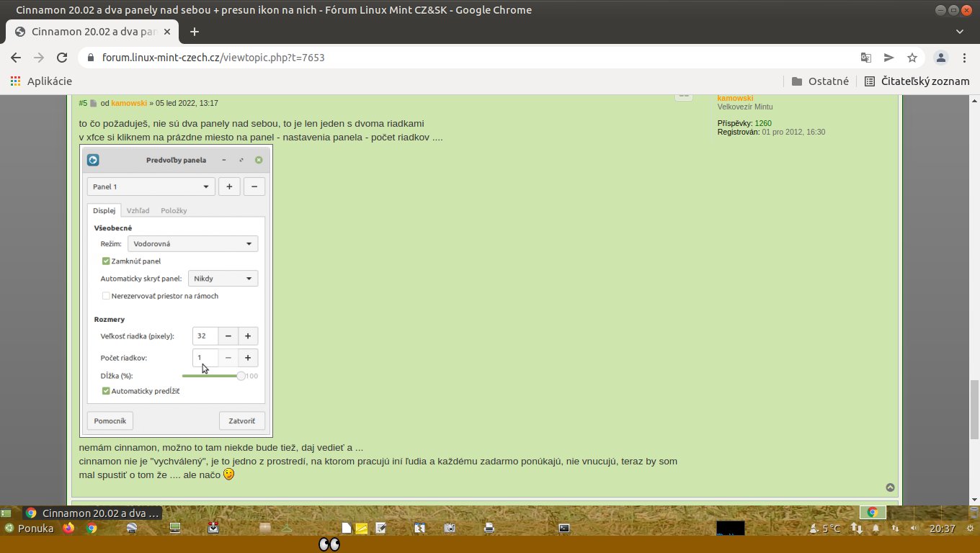The width and height of the screenshot is (980, 553).
Task: Toggle Nerezervovať priestor na rámoch checkbox
Action: point(106,296)
